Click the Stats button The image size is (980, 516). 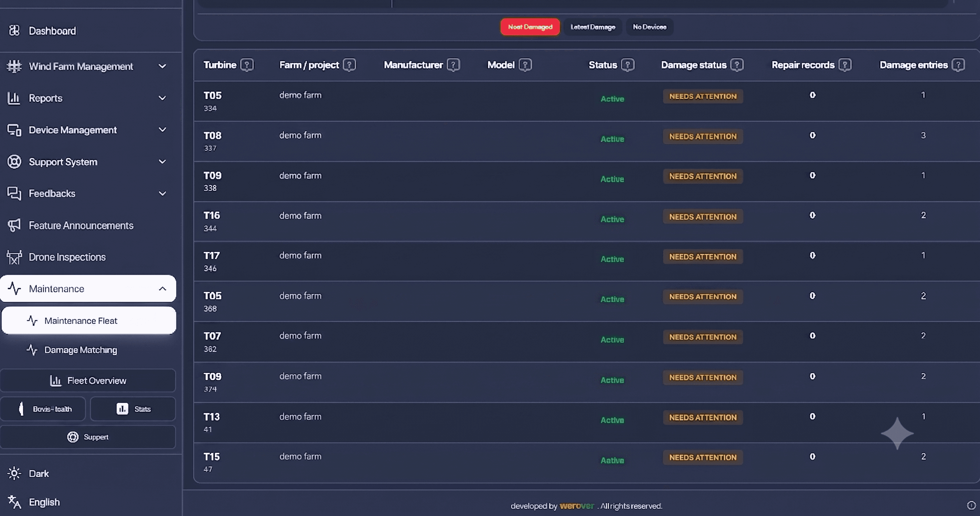coord(133,409)
